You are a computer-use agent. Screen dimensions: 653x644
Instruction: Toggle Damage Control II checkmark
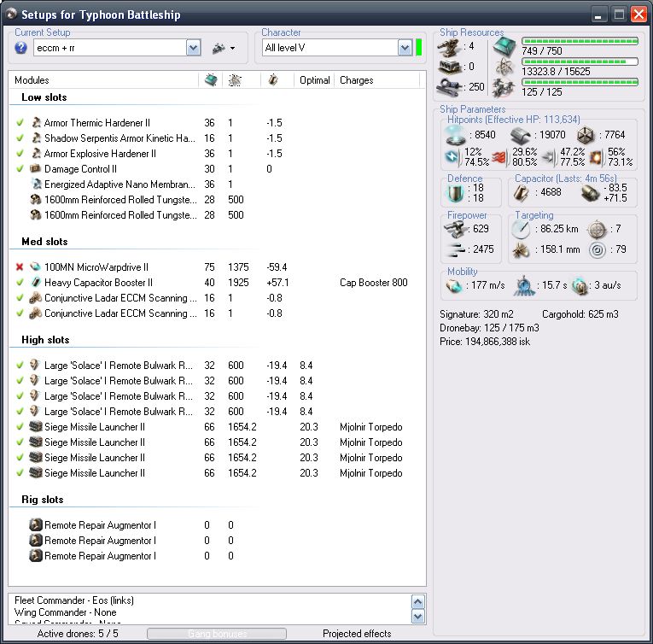[20, 169]
